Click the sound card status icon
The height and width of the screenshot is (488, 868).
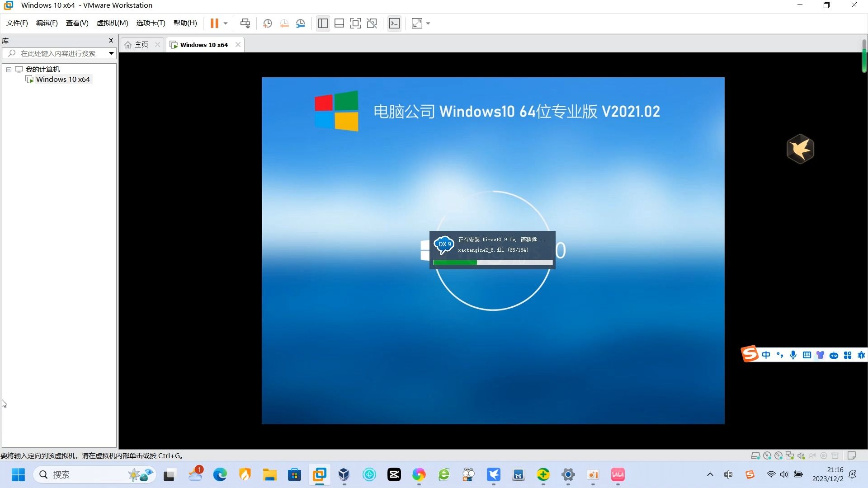click(801, 455)
